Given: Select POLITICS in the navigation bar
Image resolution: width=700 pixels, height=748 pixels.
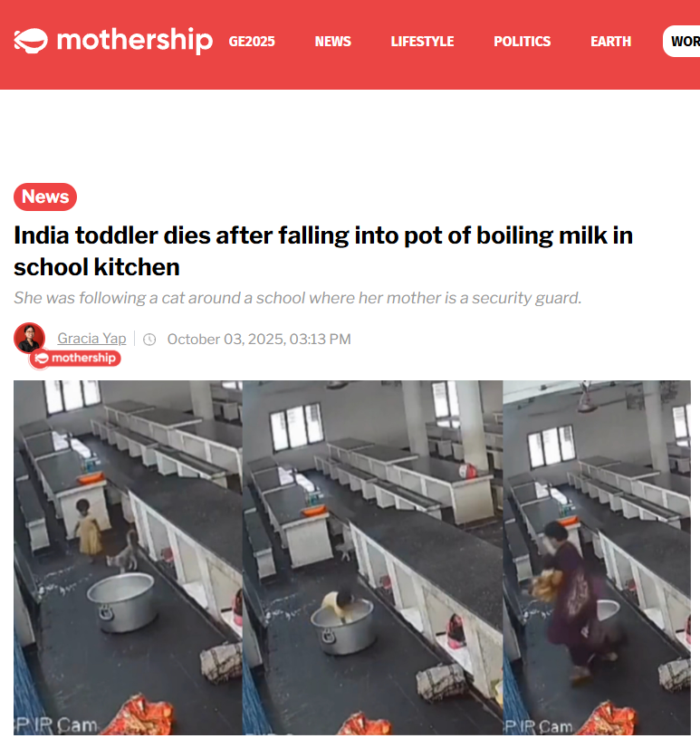Looking at the screenshot, I should point(522,42).
